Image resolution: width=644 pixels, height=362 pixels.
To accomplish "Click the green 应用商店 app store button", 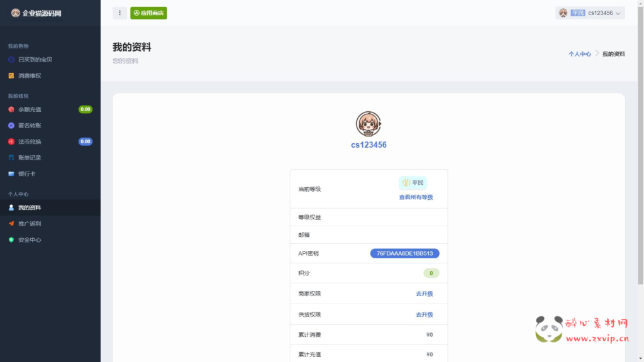I will [x=148, y=13].
